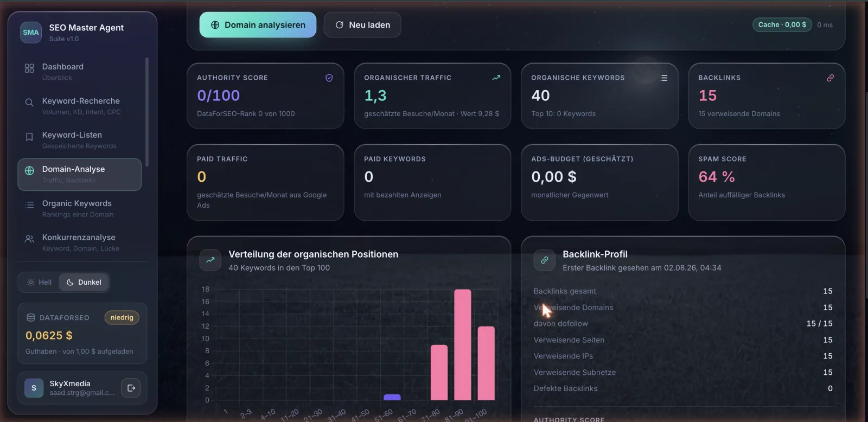The width and height of the screenshot is (868, 422).
Task: Click the Backlinks gesamt row
Action: click(683, 291)
